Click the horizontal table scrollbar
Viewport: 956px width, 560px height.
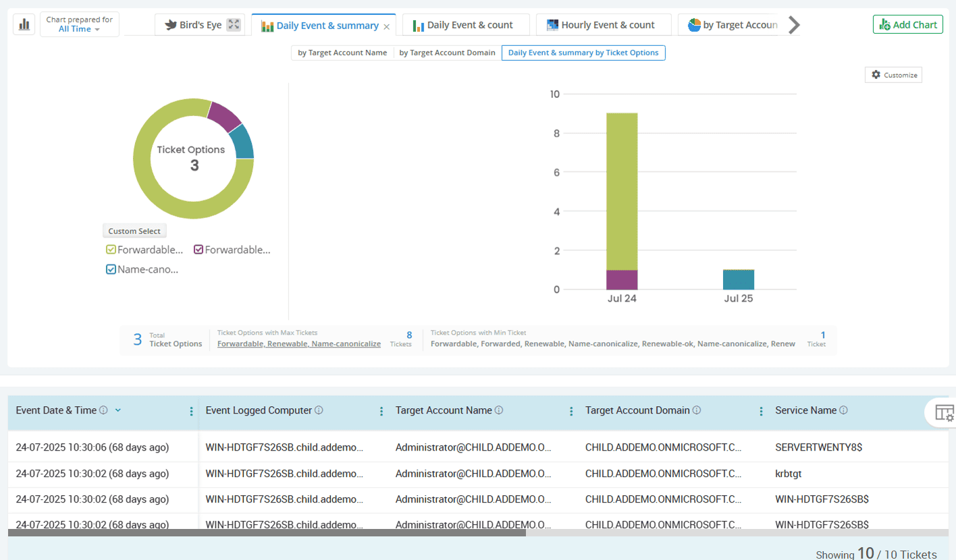(x=267, y=532)
